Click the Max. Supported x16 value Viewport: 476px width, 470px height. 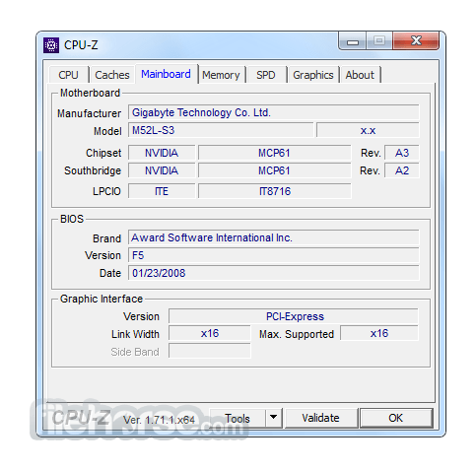coord(379,333)
